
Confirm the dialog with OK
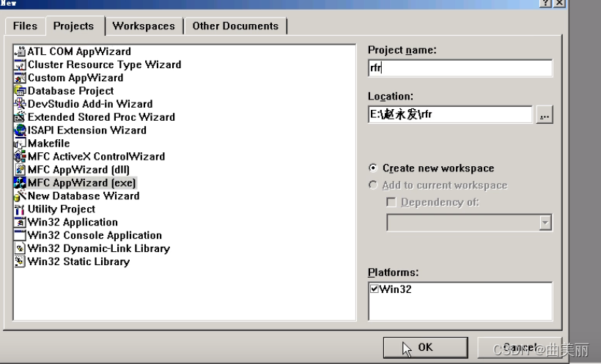point(425,347)
